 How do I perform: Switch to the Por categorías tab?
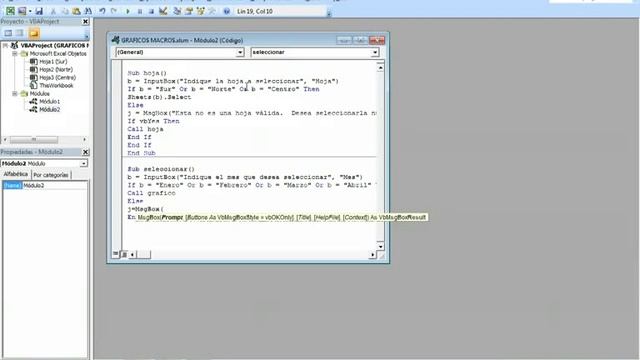51,175
